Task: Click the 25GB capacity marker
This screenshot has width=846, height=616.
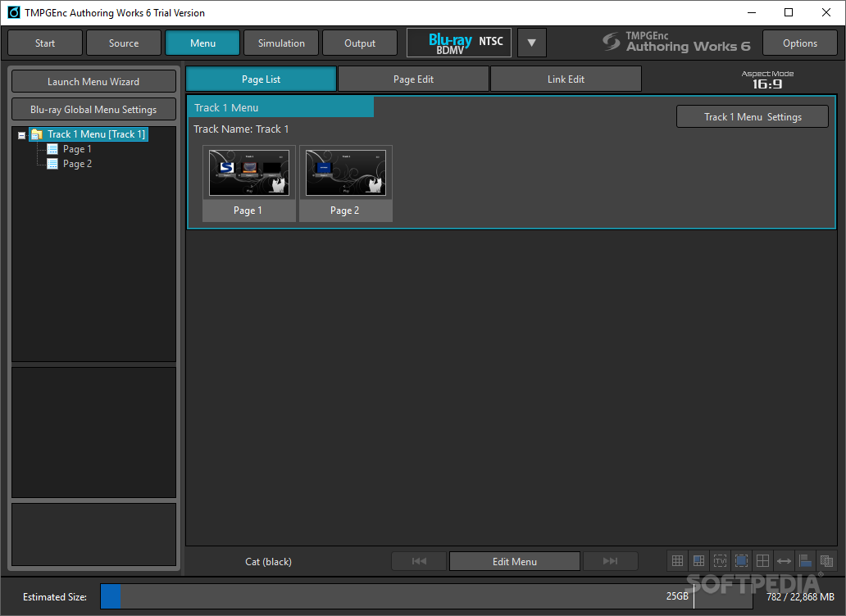Action: [677, 596]
